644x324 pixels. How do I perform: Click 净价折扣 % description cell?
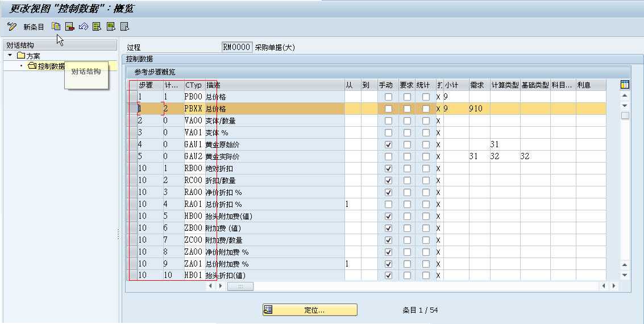point(275,192)
